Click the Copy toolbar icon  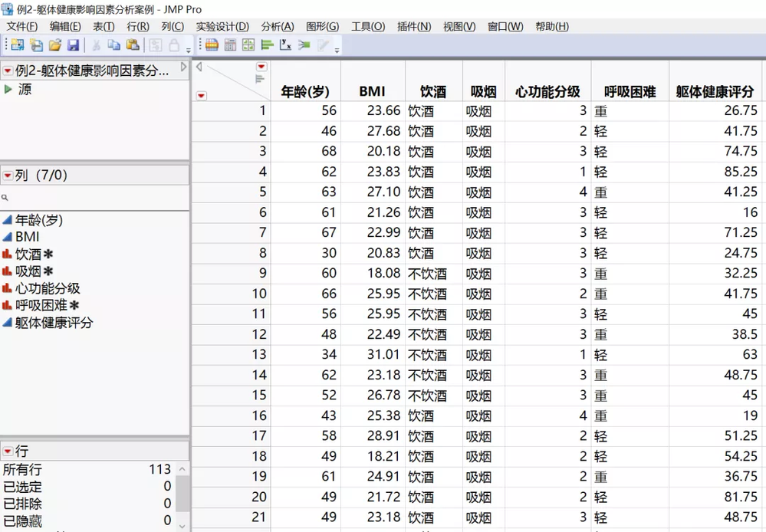pos(113,46)
